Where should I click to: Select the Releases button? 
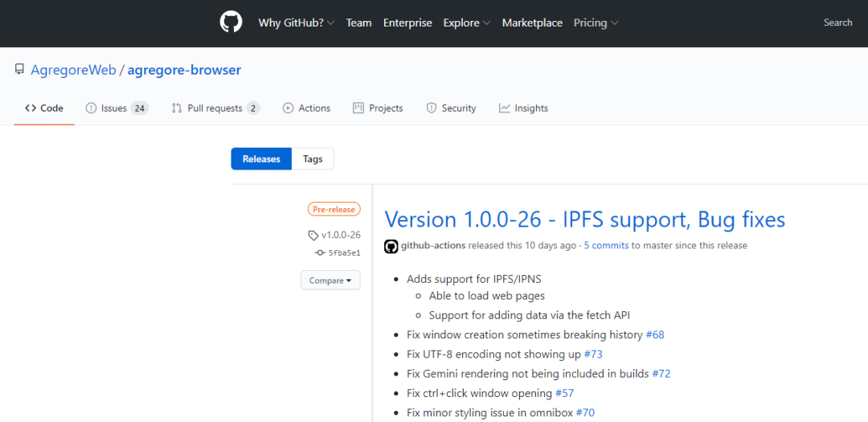(x=261, y=159)
